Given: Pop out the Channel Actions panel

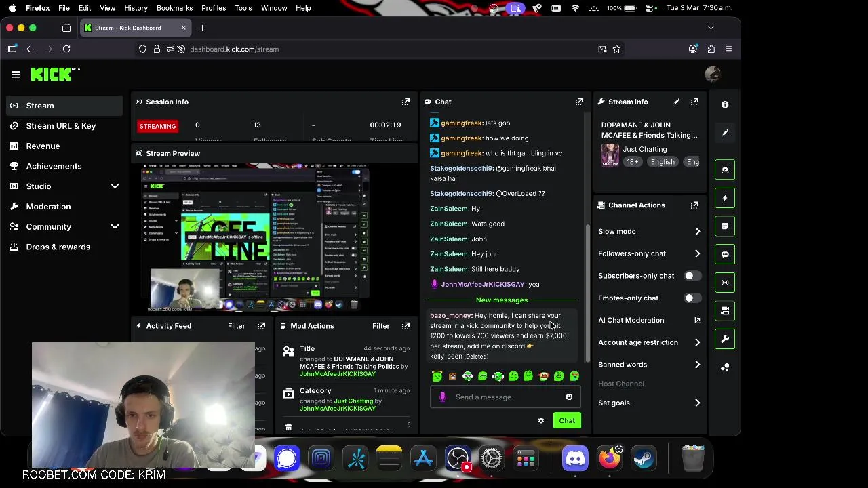Looking at the screenshot, I should (694, 205).
